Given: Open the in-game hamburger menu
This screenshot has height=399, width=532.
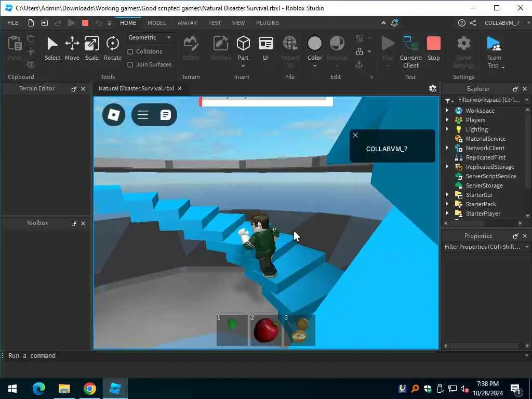Looking at the screenshot, I should coord(143,115).
